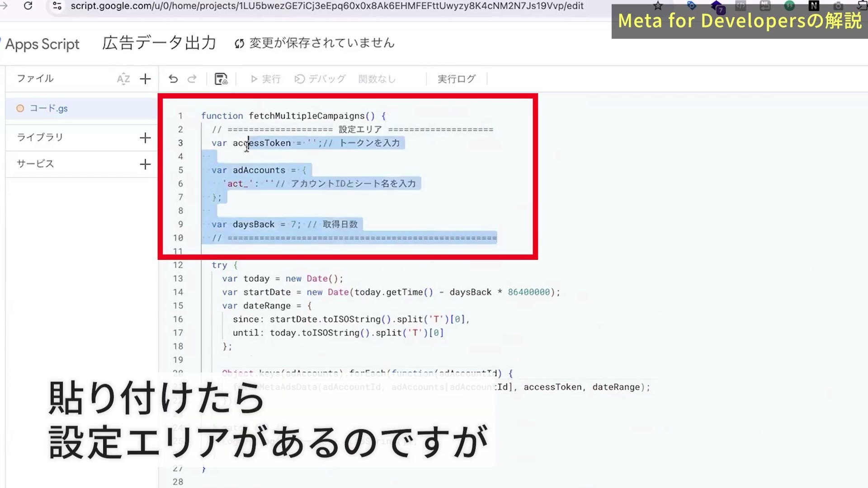Run the script with 実行 button

click(265, 79)
